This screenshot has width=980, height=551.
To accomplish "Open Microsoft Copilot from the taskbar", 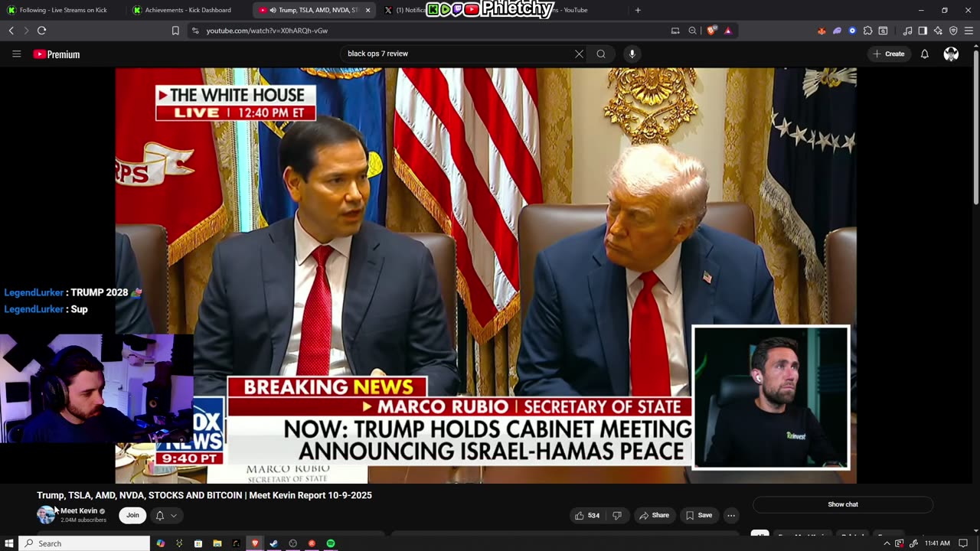I will [161, 543].
